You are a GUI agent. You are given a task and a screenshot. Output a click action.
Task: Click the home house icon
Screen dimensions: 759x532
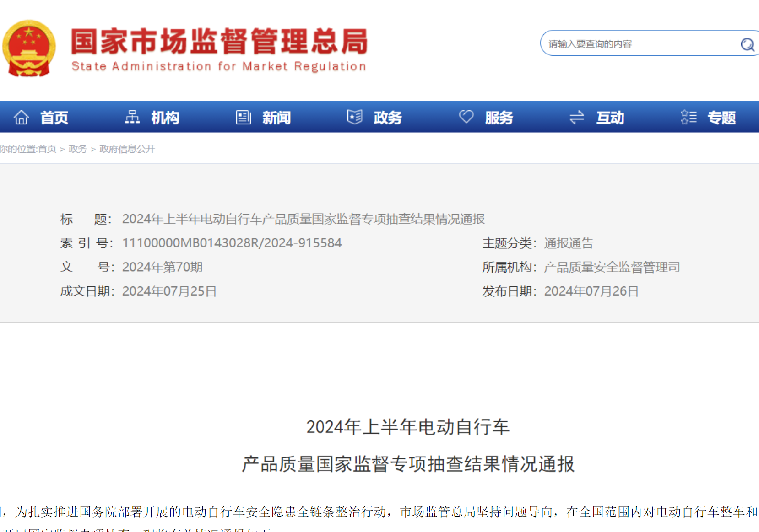(21, 118)
